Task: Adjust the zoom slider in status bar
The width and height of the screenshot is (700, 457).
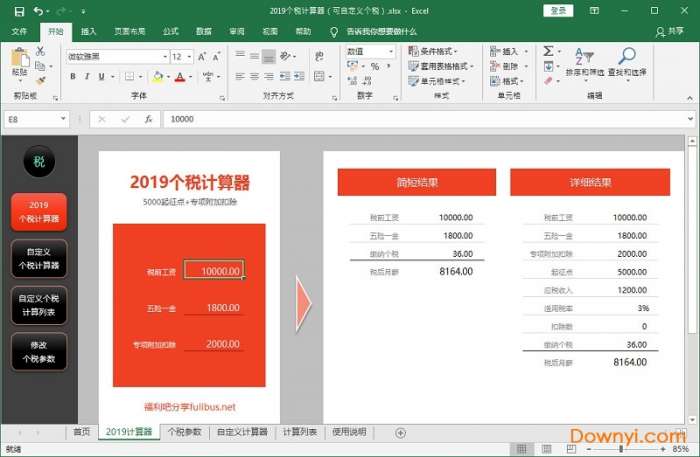Action: (x=620, y=450)
